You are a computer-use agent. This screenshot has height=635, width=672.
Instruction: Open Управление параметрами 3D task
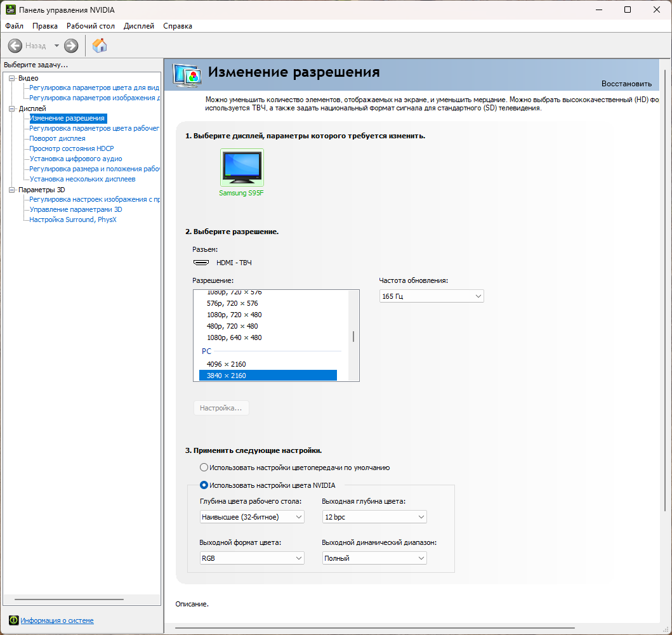(x=76, y=209)
